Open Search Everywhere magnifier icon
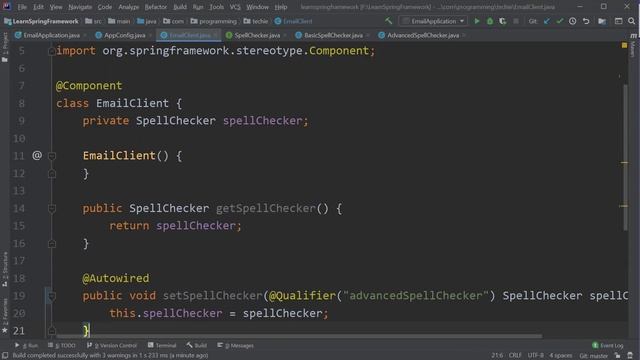The height and width of the screenshot is (360, 640). (x=631, y=21)
